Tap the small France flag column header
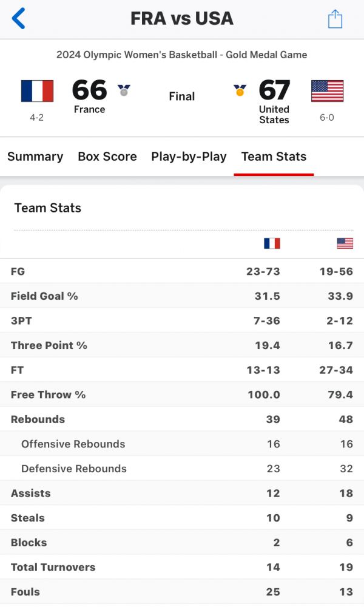Image resolution: width=364 pixels, height=607 pixels. 272,243
